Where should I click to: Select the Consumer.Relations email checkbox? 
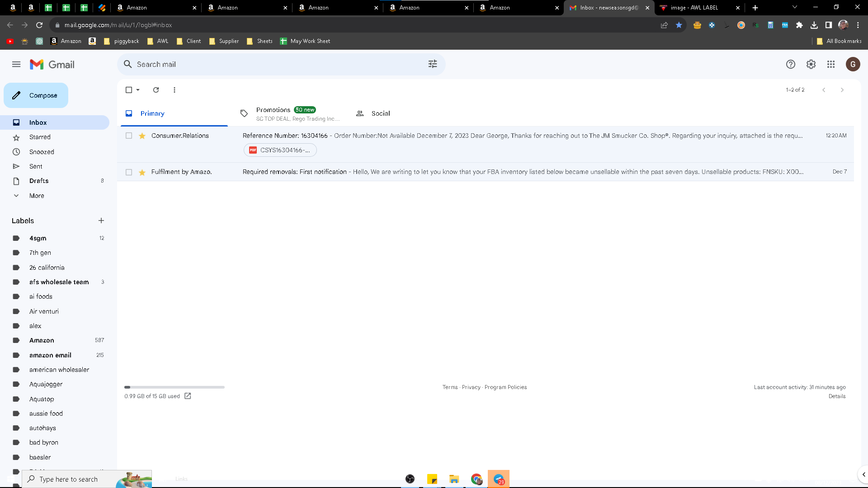pos(129,136)
